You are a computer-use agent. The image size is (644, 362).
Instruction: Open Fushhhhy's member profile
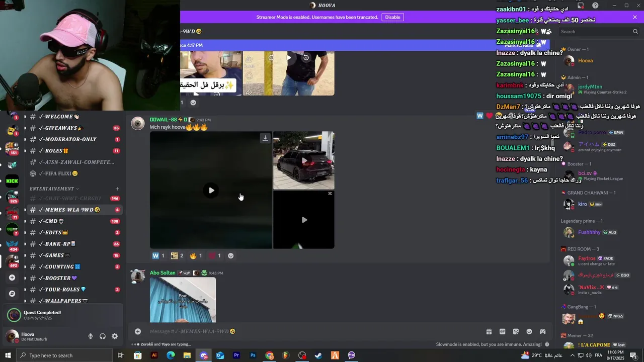click(x=599, y=232)
